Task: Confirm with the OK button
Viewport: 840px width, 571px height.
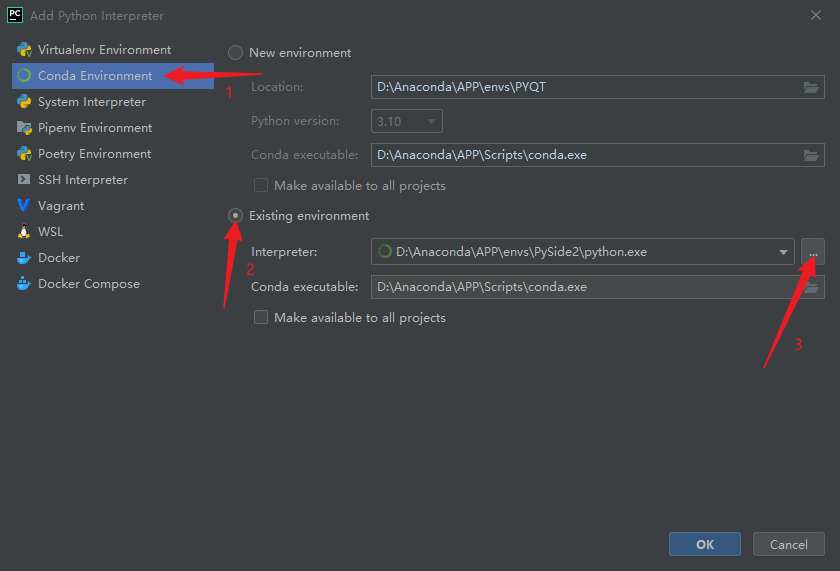Action: (704, 544)
